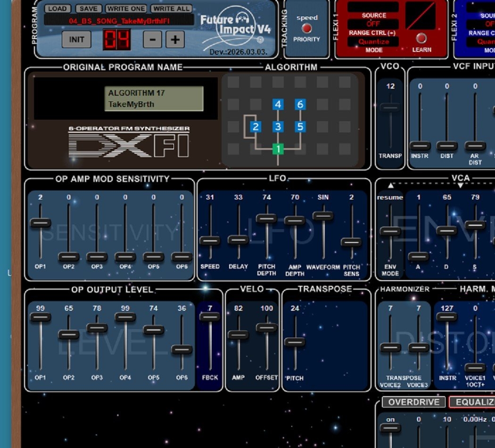495x448 pixels.
Task: Click the HARM. INSTR slider at 127
Action: (447, 316)
